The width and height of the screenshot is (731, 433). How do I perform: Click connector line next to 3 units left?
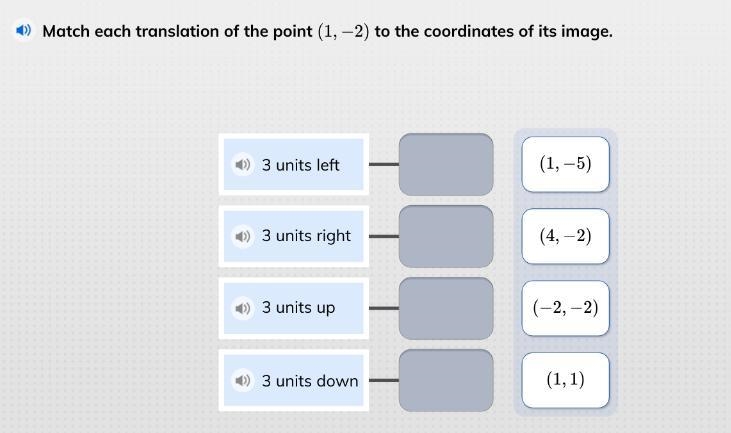[x=384, y=164]
